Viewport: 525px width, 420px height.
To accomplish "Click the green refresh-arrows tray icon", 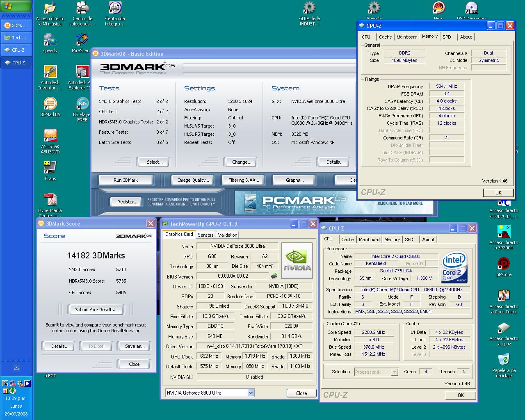I will point(12,391).
